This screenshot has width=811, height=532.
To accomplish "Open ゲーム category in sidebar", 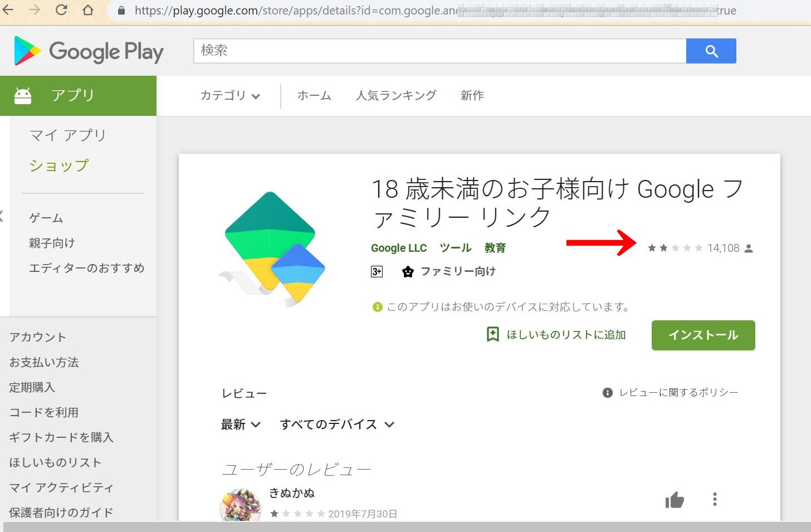I will [x=46, y=218].
